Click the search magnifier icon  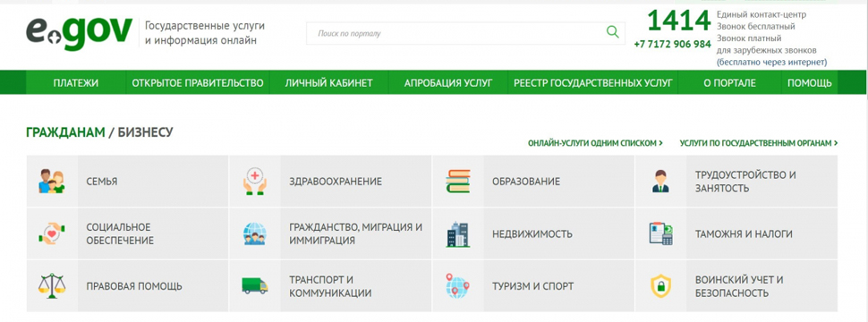612,32
